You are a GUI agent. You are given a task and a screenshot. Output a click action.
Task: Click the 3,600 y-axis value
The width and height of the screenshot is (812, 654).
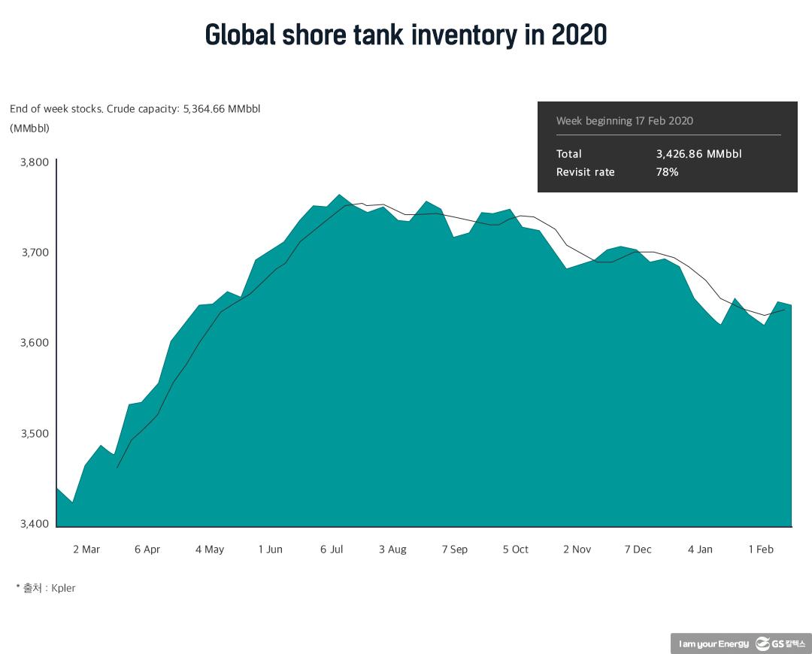tap(33, 343)
